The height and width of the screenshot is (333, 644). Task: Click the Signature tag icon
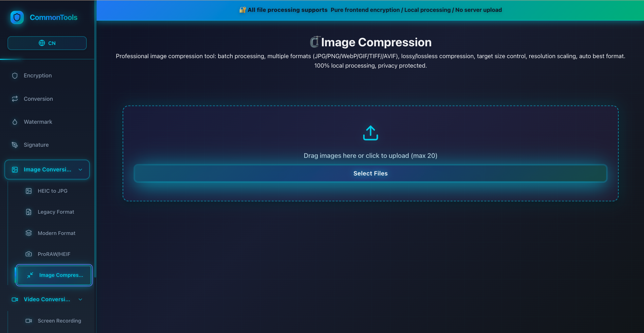coord(15,145)
